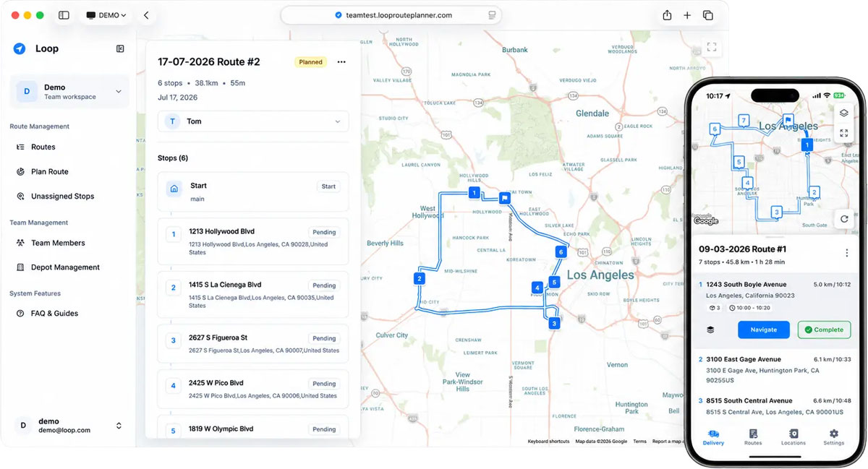868x469 pixels.
Task: Click flag start marker on web map
Action: point(504,197)
